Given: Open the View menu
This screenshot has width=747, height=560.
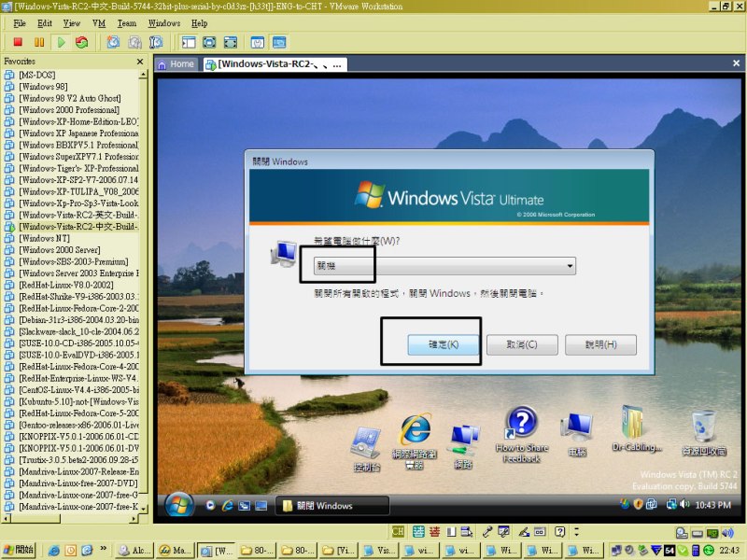Looking at the screenshot, I should [x=72, y=23].
